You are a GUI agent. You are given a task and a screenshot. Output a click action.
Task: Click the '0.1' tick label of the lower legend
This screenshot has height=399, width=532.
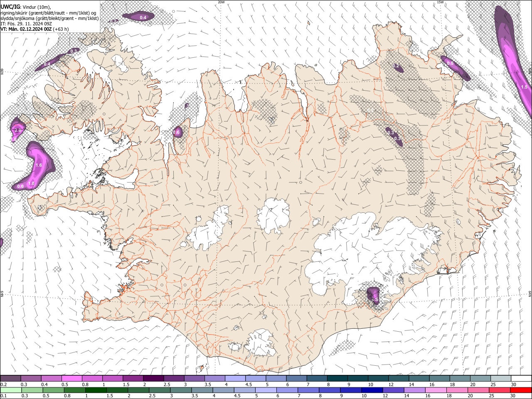point(3,396)
